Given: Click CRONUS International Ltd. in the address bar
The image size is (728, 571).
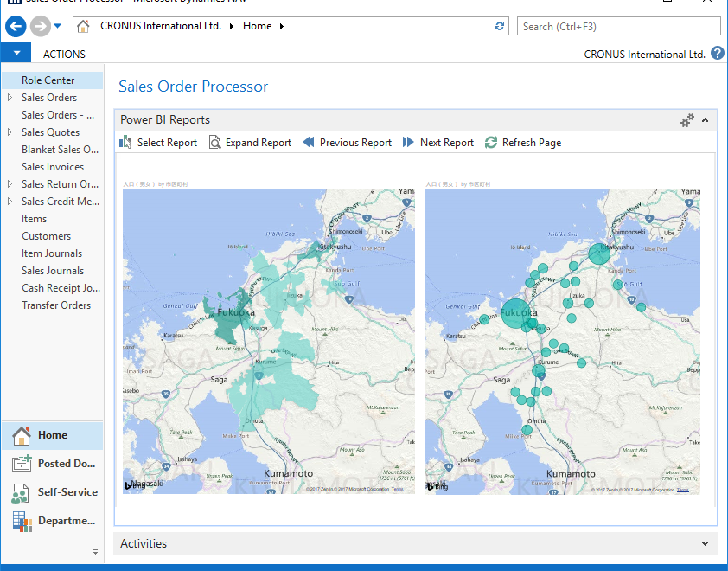Looking at the screenshot, I should tap(161, 26).
